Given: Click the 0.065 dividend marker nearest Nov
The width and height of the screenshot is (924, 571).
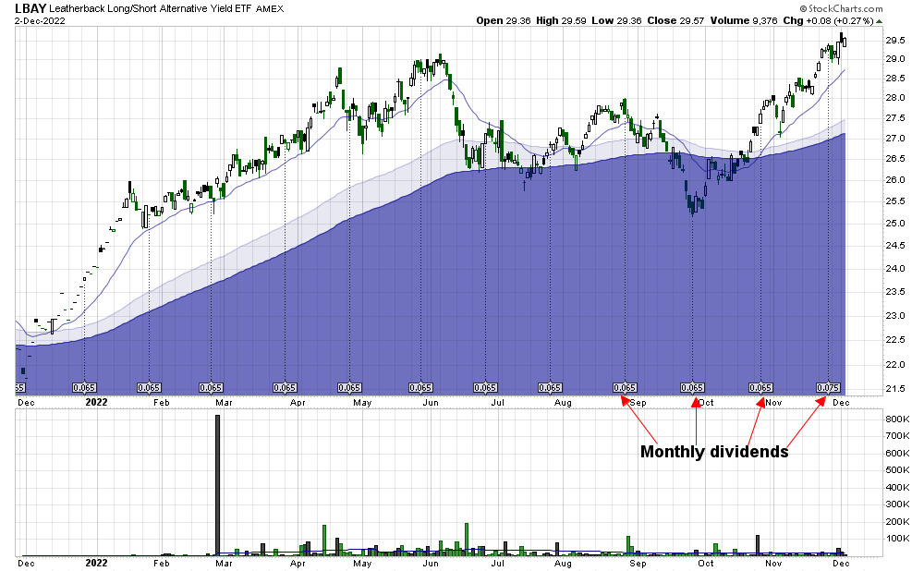Looking at the screenshot, I should pos(760,388).
